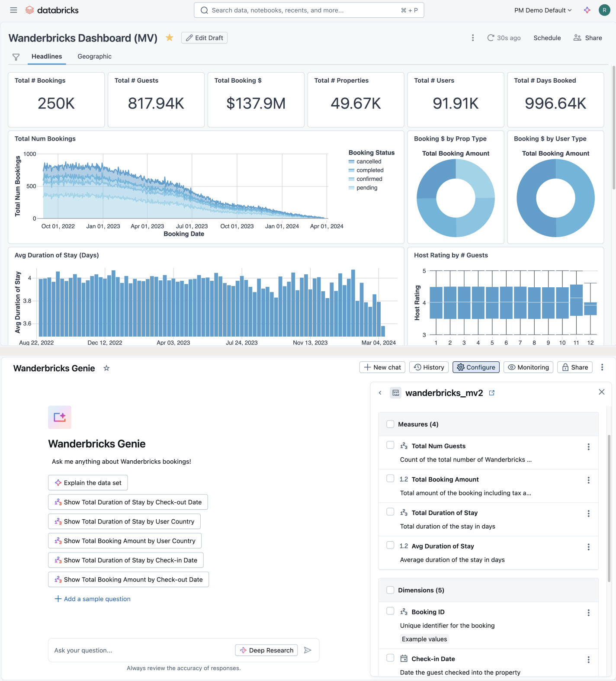Viewport: 616px width, 681px height.
Task: Tick the Booking ID dimension checkbox
Action: click(390, 611)
